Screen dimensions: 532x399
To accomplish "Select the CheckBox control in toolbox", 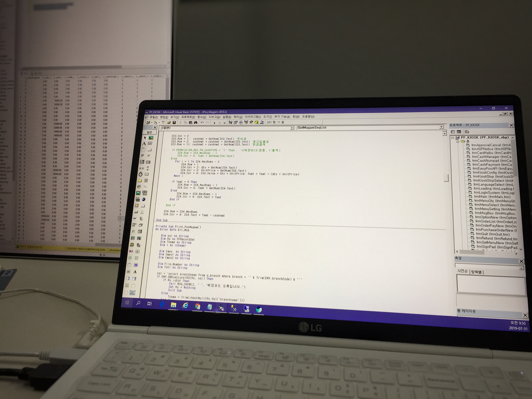I will pos(143,156).
